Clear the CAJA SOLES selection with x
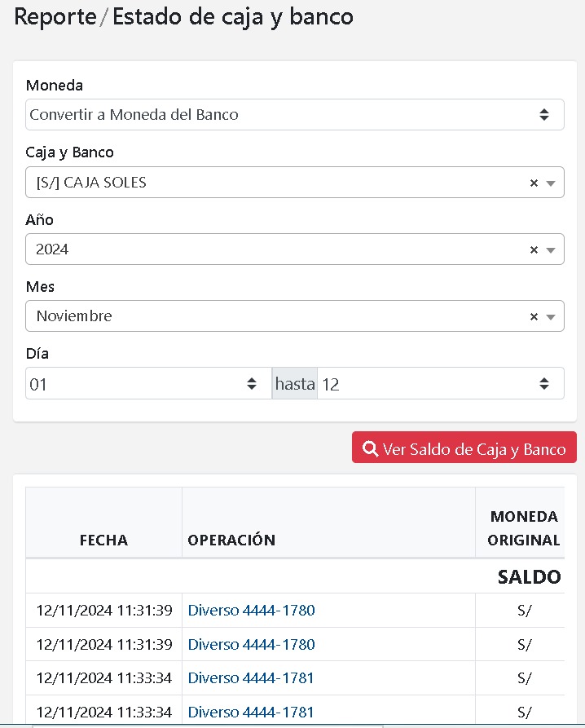The width and height of the screenshot is (585, 728). (534, 183)
